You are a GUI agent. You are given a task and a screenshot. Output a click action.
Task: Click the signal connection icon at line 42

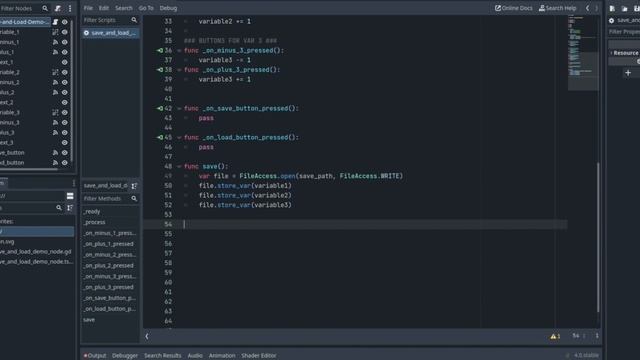[x=160, y=109]
